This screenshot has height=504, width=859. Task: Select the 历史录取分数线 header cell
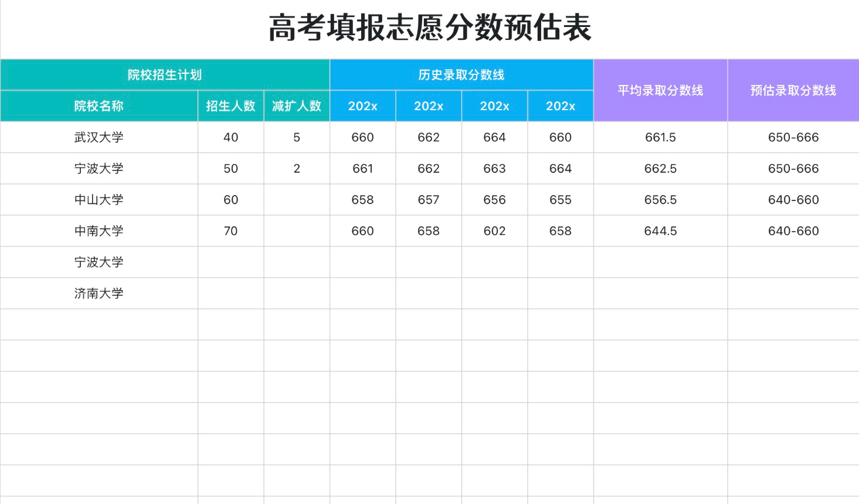pyautogui.click(x=461, y=75)
